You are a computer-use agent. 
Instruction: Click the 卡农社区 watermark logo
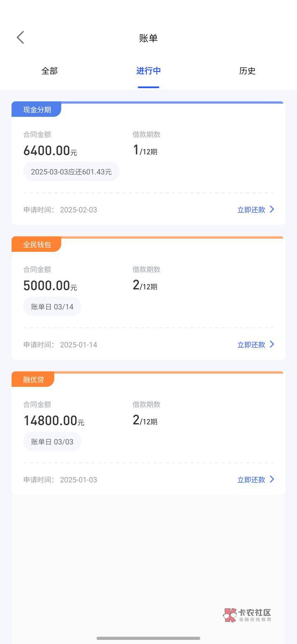pyautogui.click(x=247, y=615)
